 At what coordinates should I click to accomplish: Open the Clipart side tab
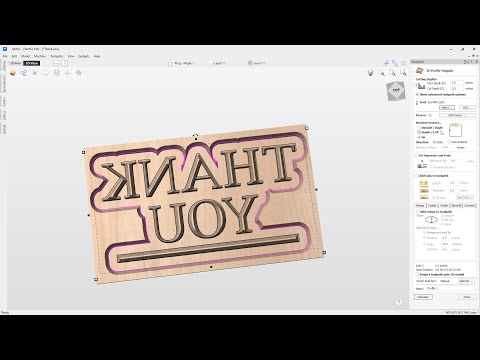tap(4, 116)
